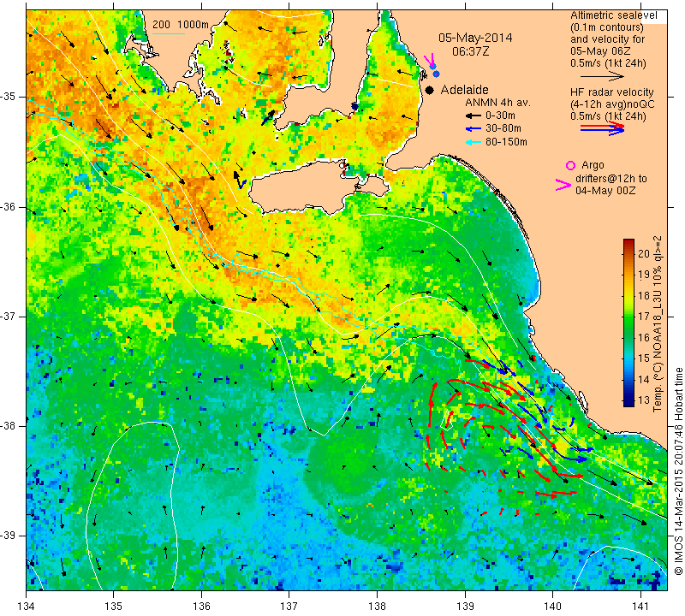
Task: Click the 30-80m depth label
Action: (x=503, y=128)
